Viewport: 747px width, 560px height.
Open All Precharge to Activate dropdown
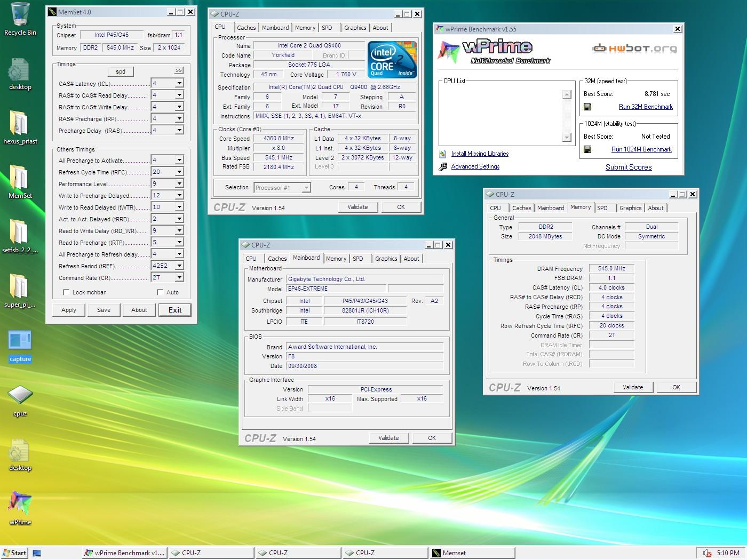[179, 160]
